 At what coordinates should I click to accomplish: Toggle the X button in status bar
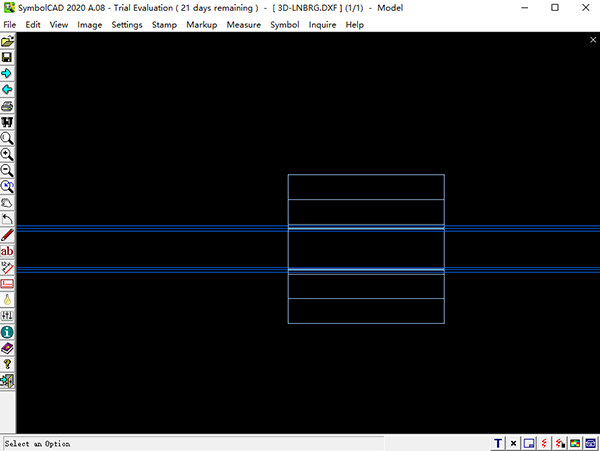pos(514,443)
